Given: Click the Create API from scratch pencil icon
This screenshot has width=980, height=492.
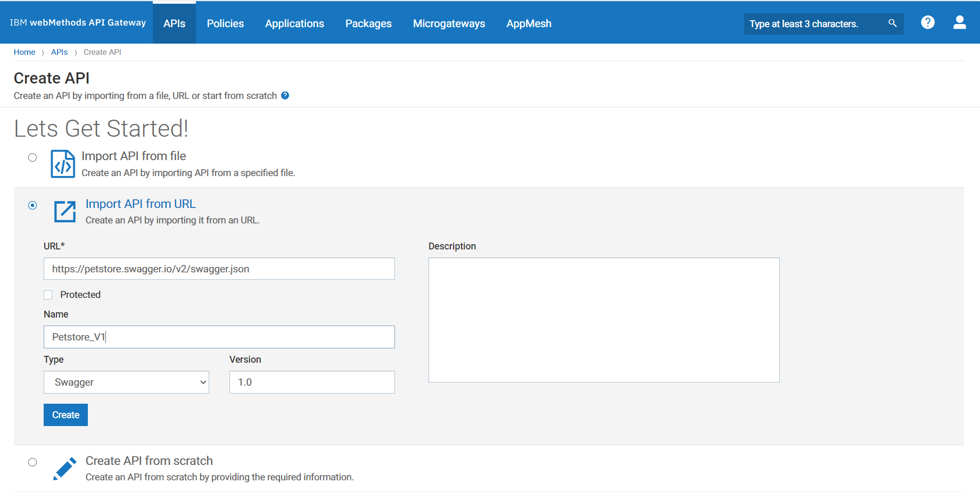Looking at the screenshot, I should (65, 469).
